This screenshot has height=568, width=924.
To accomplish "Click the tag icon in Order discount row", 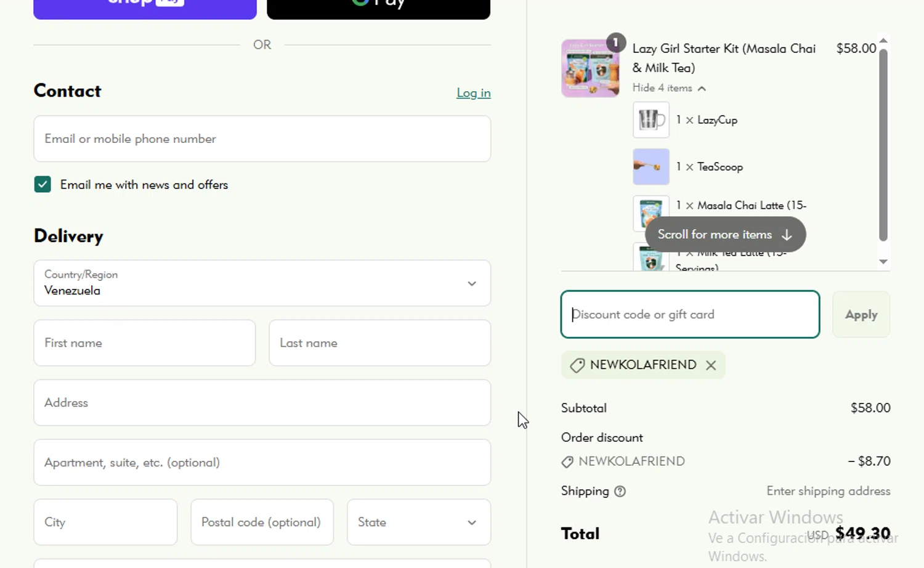I will tap(567, 462).
